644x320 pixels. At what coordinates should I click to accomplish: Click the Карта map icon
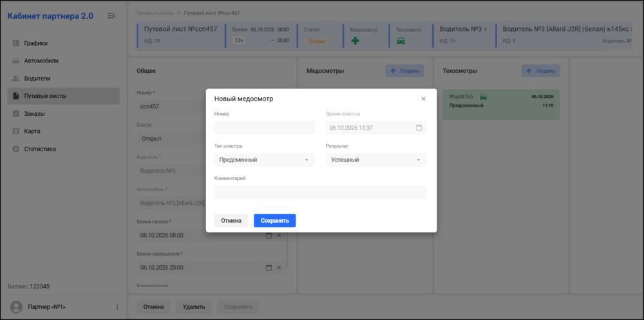(x=16, y=131)
